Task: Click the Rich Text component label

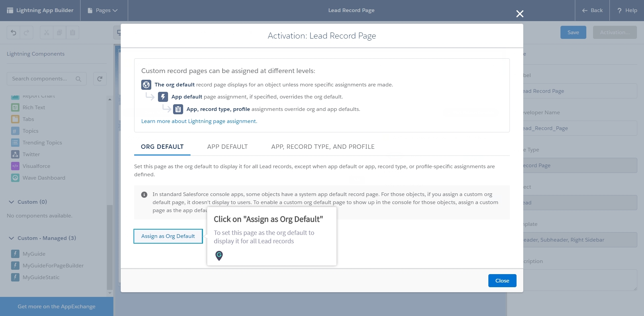Action: pos(34,107)
